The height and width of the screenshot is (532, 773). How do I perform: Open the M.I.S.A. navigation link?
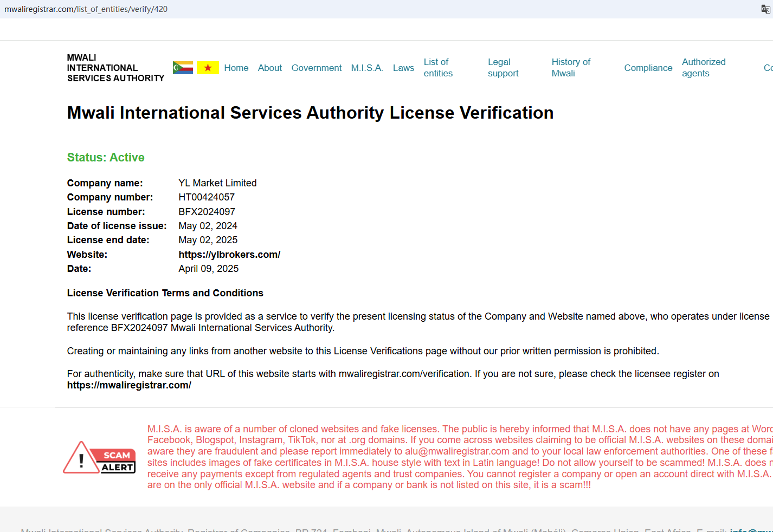click(367, 68)
